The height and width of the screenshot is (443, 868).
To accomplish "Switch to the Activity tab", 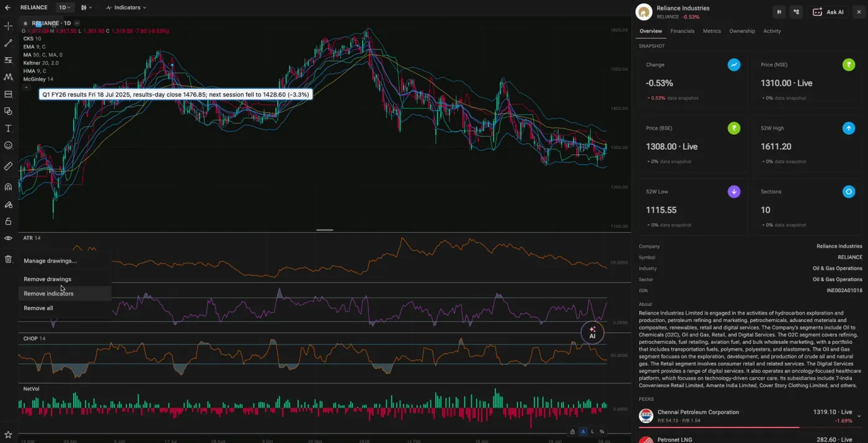I will click(x=772, y=31).
